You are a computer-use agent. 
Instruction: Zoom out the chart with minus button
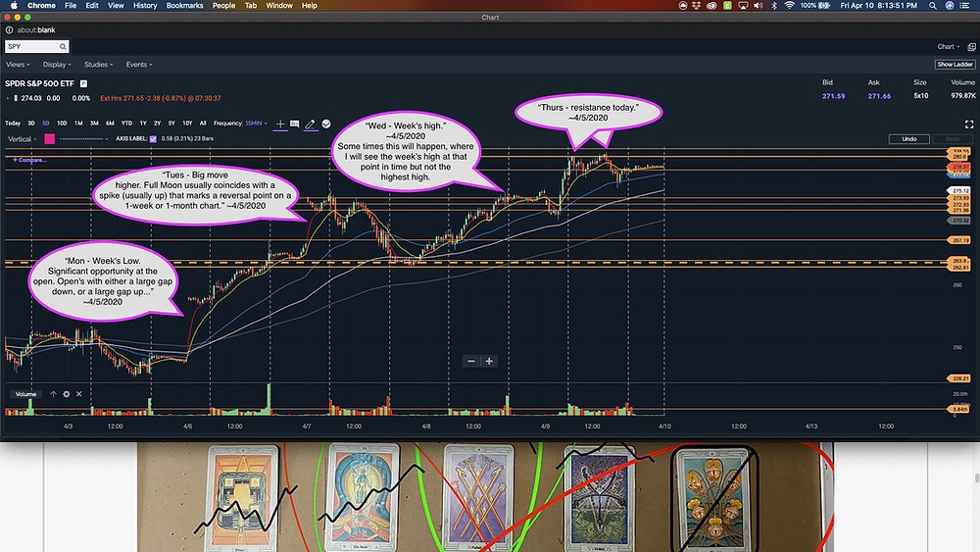(x=471, y=362)
